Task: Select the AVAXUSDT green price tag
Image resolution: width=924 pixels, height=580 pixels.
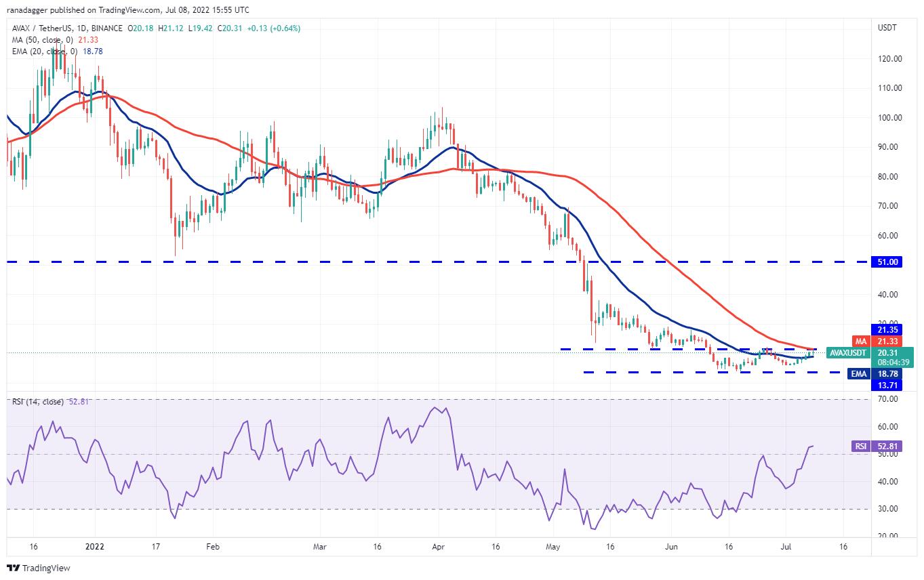Action: tap(847, 352)
